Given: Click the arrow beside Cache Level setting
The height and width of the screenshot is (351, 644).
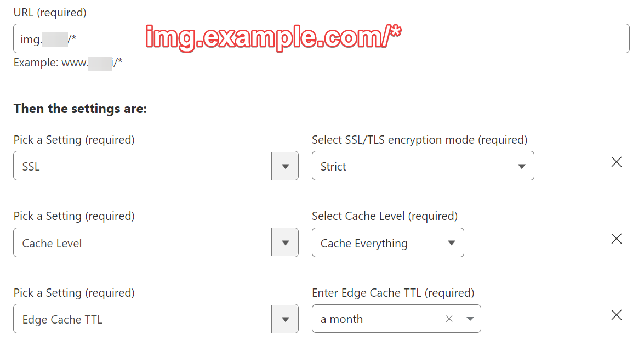Looking at the screenshot, I should (x=285, y=243).
